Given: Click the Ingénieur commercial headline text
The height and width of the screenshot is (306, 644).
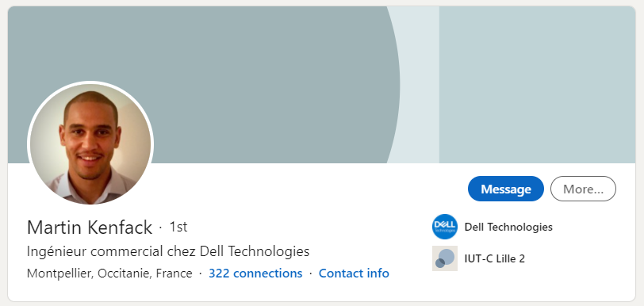Looking at the screenshot, I should [168, 251].
